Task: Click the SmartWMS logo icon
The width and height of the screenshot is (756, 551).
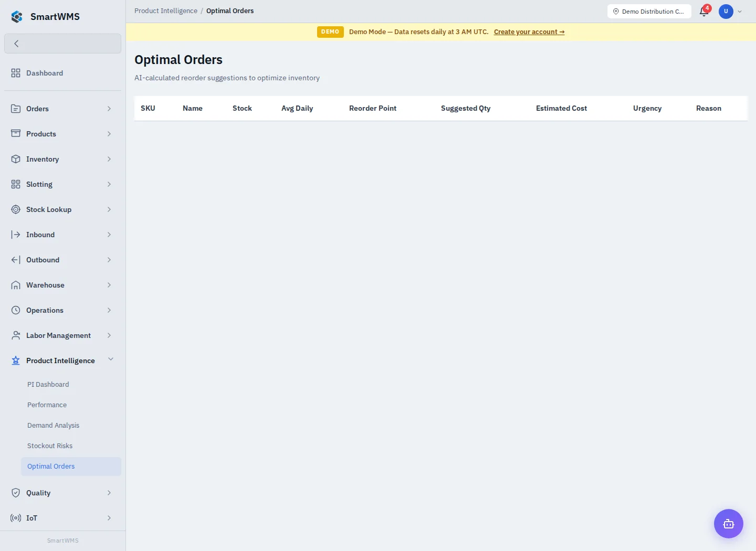Action: pos(17,17)
